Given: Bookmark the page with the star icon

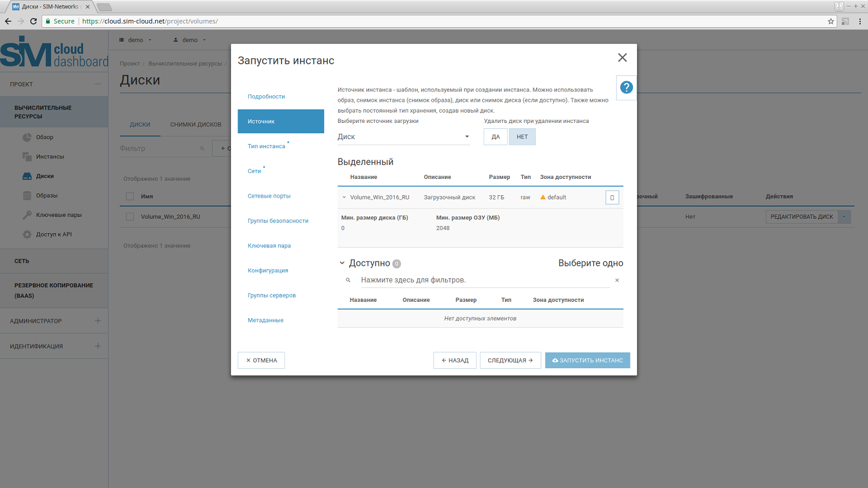Looking at the screenshot, I should pyautogui.click(x=831, y=21).
